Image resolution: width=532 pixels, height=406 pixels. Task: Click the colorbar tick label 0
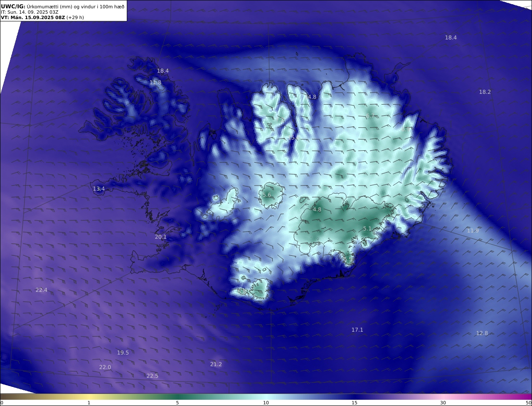click(x=2, y=403)
